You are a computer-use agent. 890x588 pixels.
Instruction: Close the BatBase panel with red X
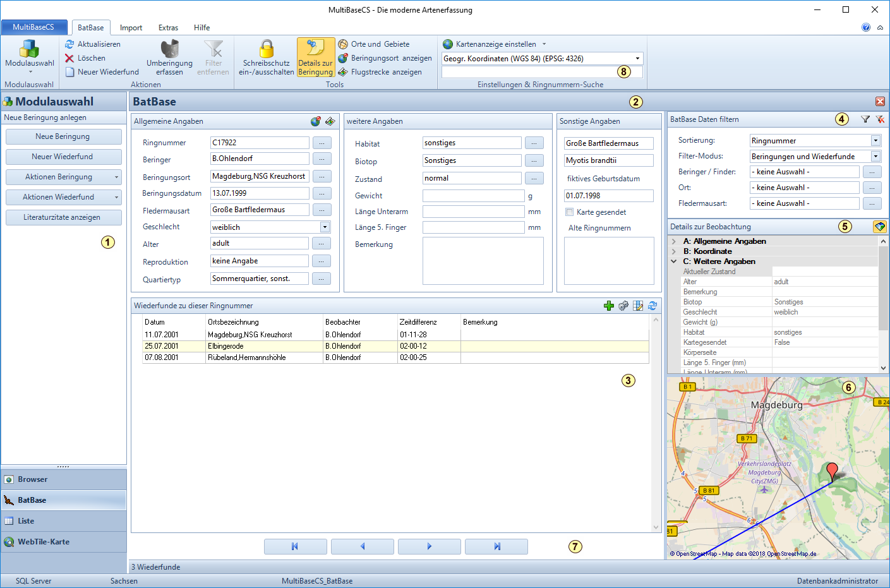(880, 102)
